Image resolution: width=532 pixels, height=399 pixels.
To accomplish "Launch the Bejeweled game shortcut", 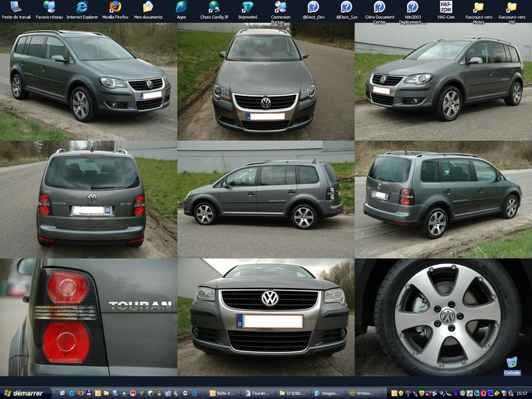I will pyautogui.click(x=247, y=10).
